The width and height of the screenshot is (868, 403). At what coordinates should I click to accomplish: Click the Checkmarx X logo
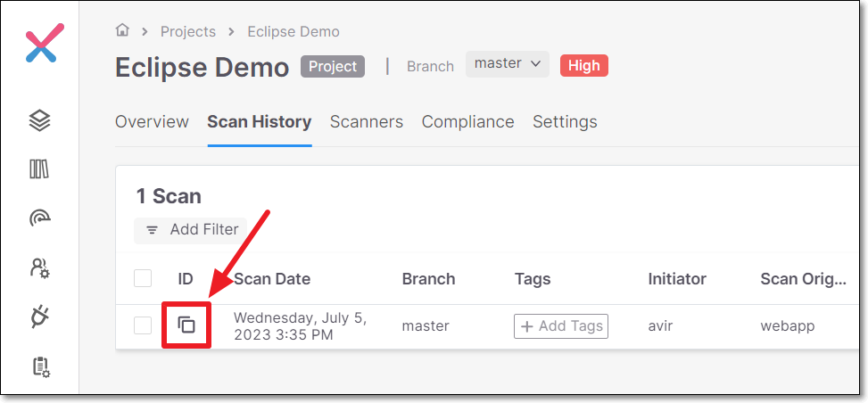coord(45,43)
